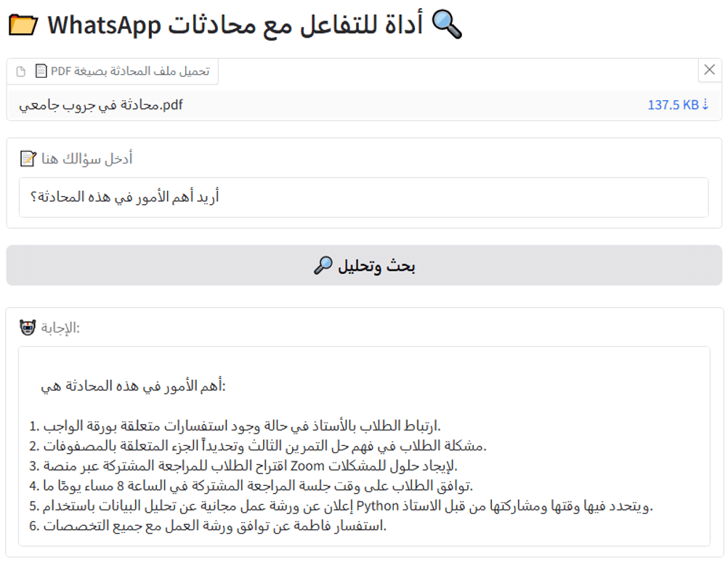Click the document page icon beside PDF label
The height and width of the screenshot is (562, 728).
[41, 71]
